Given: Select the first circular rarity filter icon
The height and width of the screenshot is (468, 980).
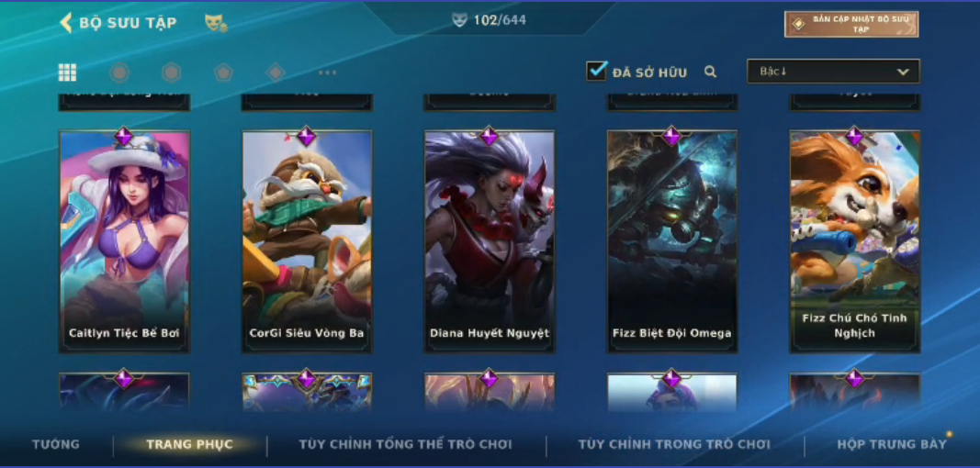Looking at the screenshot, I should (x=119, y=72).
